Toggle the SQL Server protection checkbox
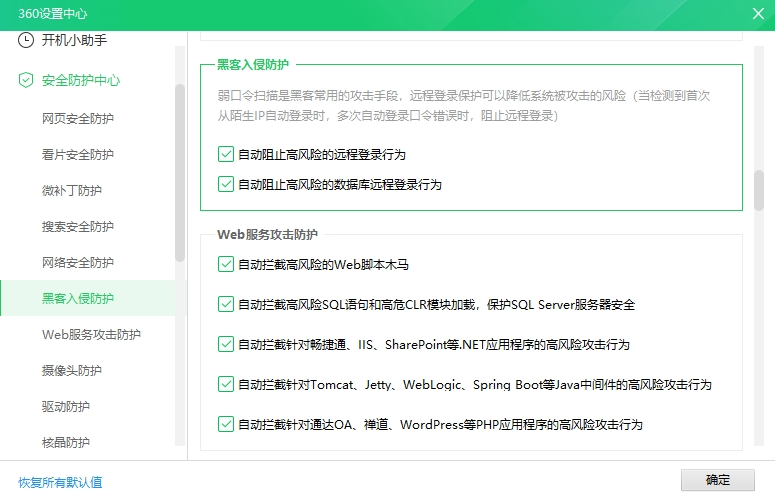The image size is (775, 496). tap(225, 305)
